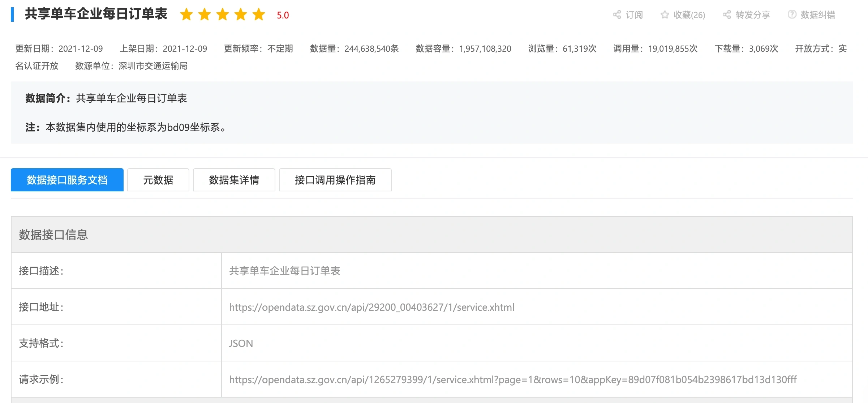Image resolution: width=868 pixels, height=403 pixels.
Task: Click the first rating star
Action: (186, 15)
